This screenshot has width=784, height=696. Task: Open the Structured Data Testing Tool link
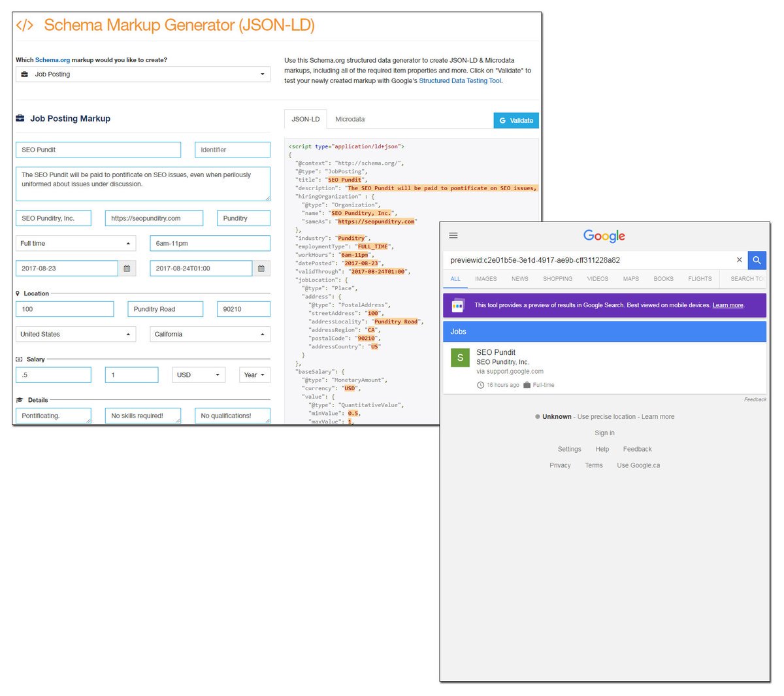coord(460,81)
